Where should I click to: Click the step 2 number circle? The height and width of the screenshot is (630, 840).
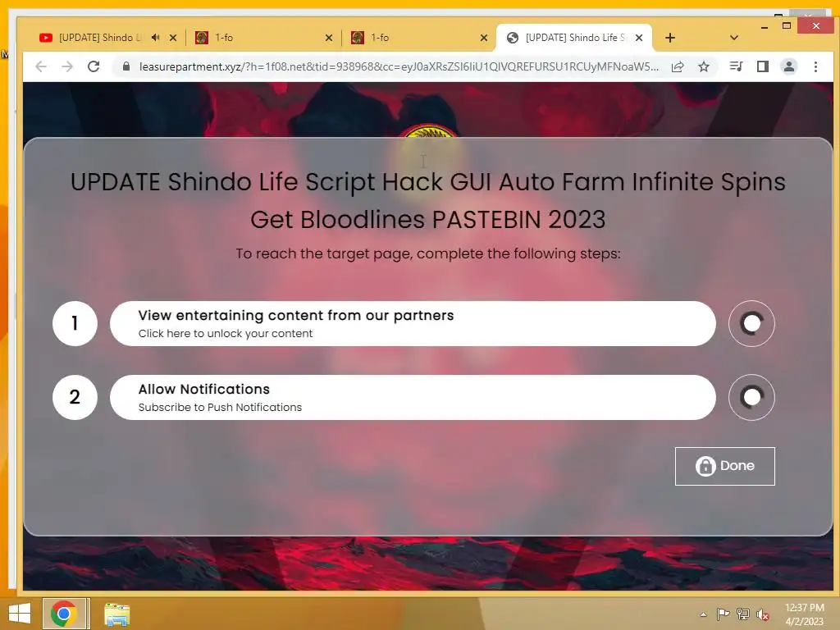(75, 398)
